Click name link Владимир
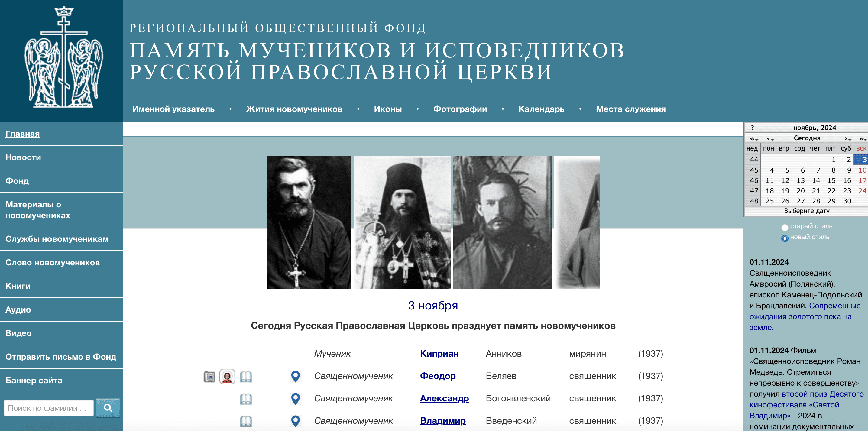 443,420
